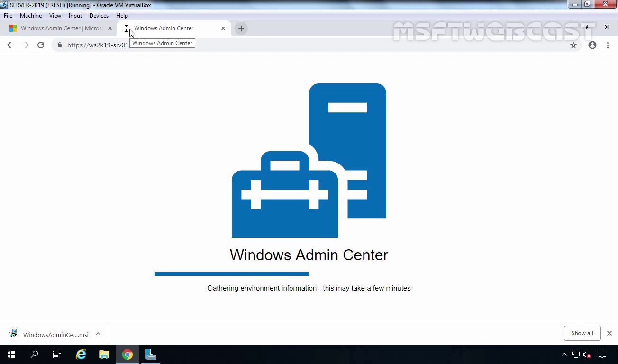Bookmark this page with the star
Screen dimensions: 618x364
click(x=573, y=45)
